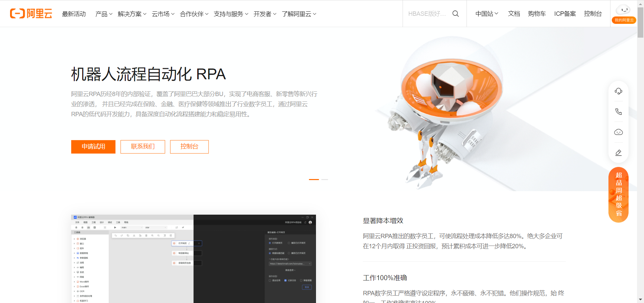Click the search magnifier icon
The image size is (644, 303).
click(x=455, y=14)
